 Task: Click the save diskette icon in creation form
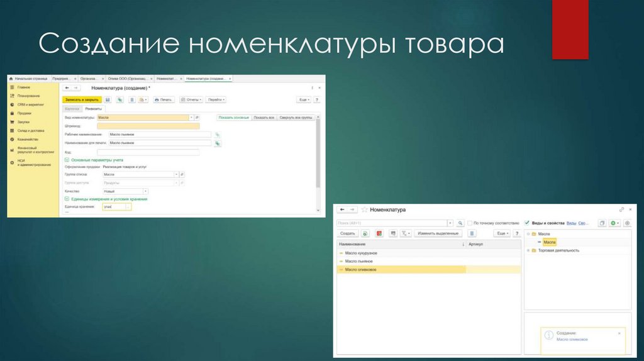click(x=108, y=100)
